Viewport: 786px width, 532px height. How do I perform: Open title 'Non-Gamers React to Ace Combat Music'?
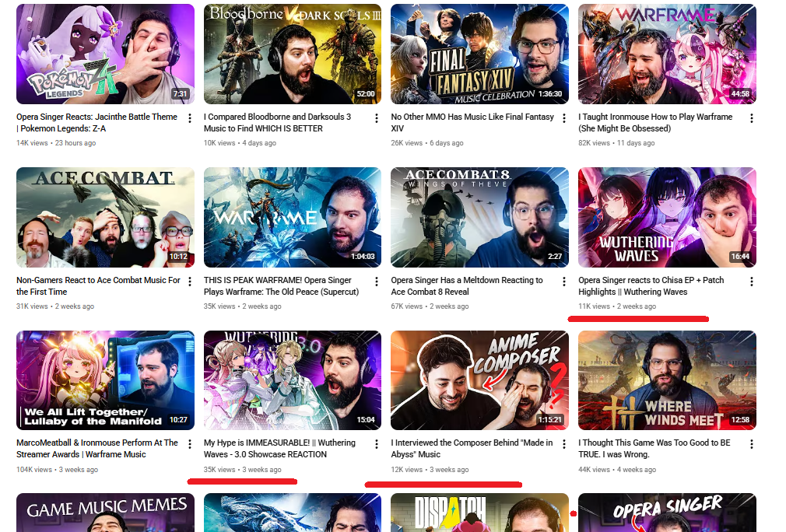point(98,285)
